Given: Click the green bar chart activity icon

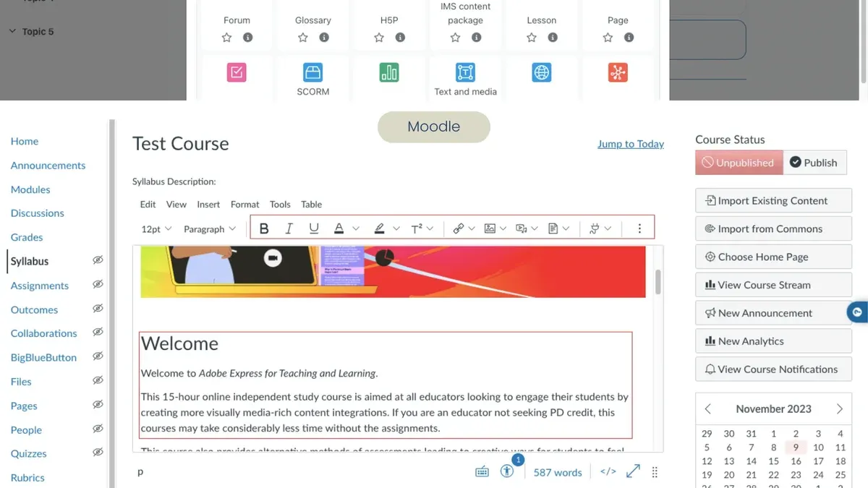Looking at the screenshot, I should pos(389,72).
